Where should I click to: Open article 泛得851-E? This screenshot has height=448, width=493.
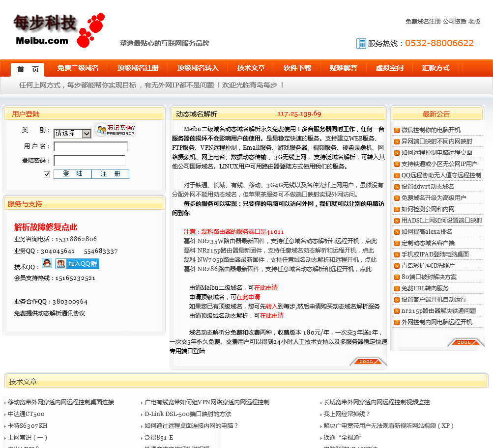pos(159,438)
